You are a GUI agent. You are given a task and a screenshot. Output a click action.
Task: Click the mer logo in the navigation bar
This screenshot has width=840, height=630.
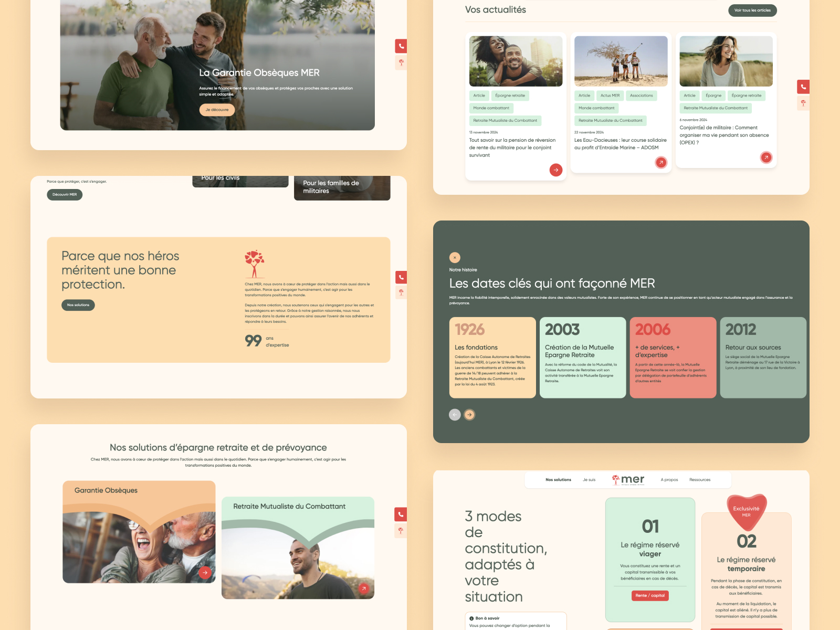tap(628, 480)
